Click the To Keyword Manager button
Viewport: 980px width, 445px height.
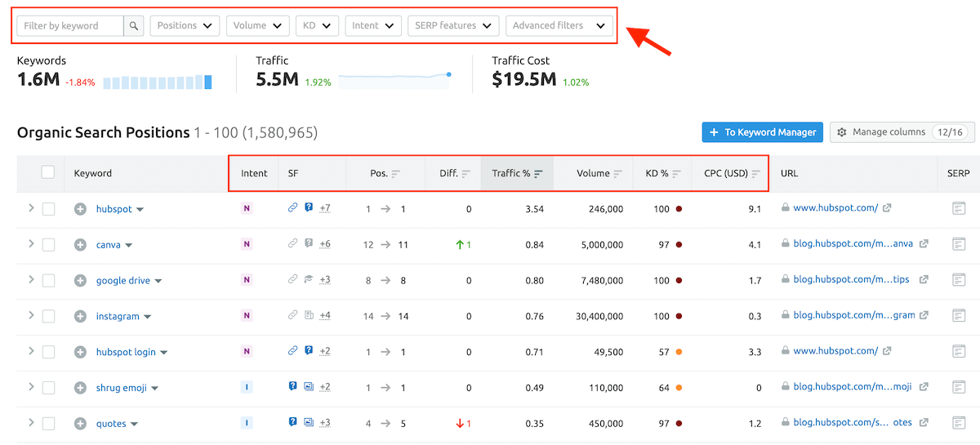click(x=761, y=132)
